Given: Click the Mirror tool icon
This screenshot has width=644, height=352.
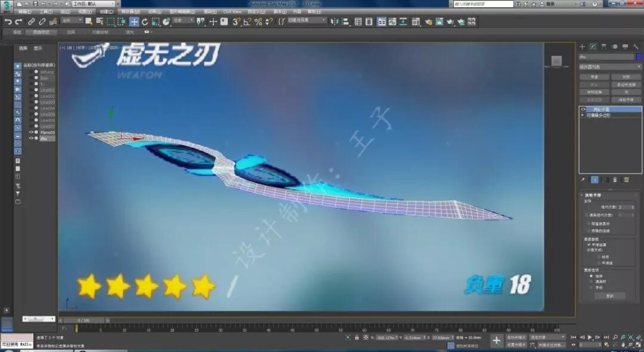Looking at the screenshot, I should tap(335, 21).
